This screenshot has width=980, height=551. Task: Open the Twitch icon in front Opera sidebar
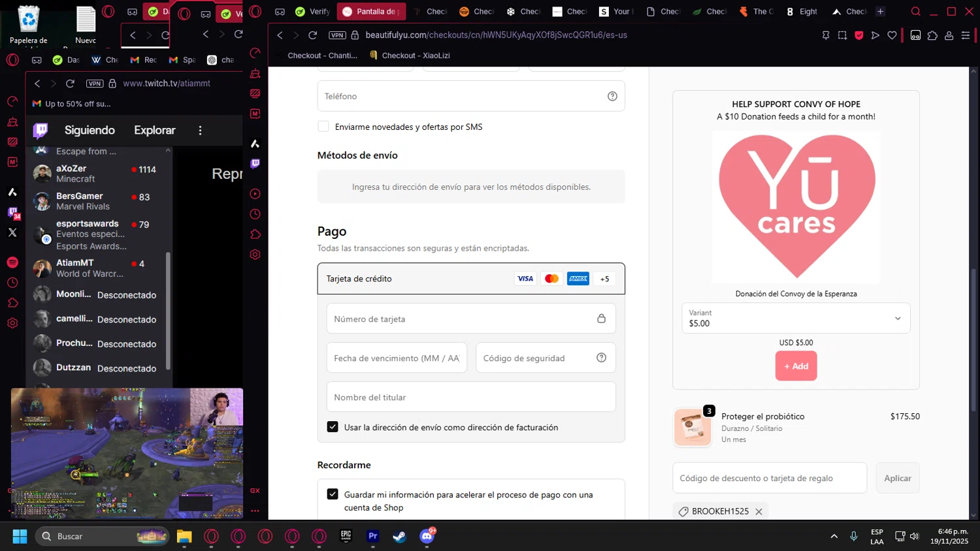[x=255, y=164]
